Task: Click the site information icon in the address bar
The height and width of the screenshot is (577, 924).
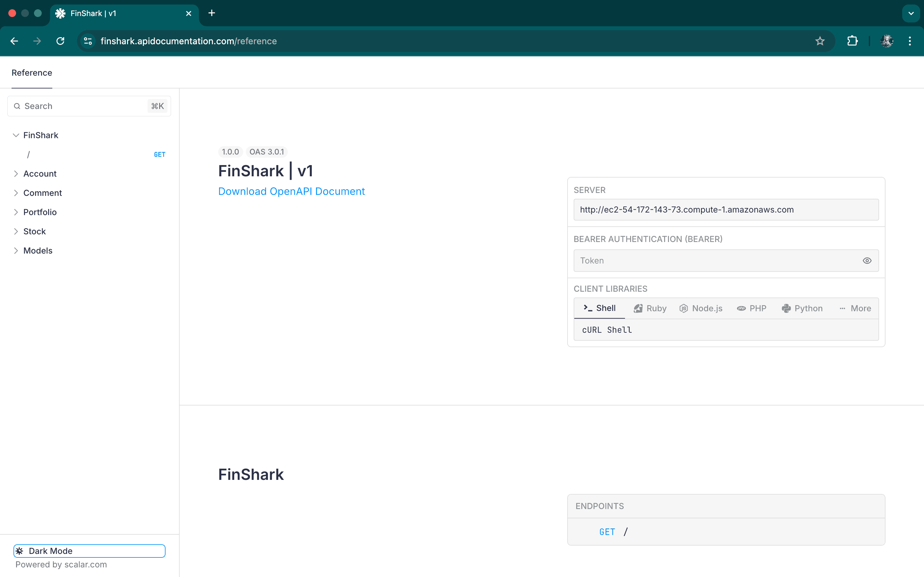Action: [x=88, y=41]
